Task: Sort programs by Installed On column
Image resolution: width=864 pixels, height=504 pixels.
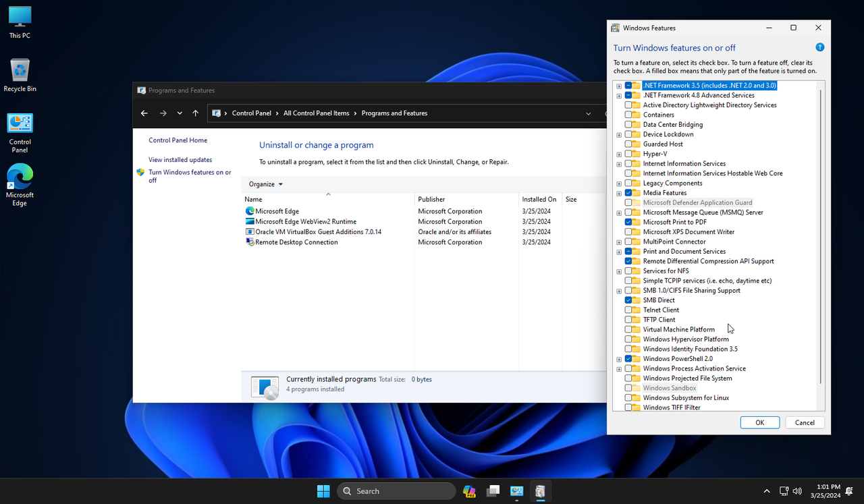Action: click(x=540, y=199)
